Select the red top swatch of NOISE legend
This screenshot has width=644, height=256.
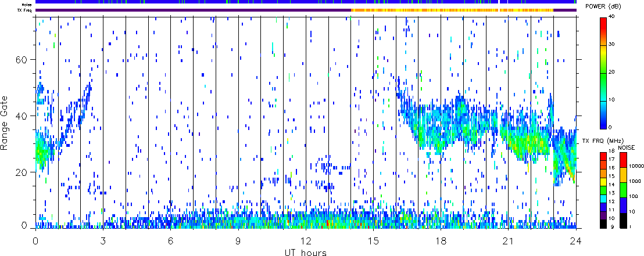click(x=622, y=159)
